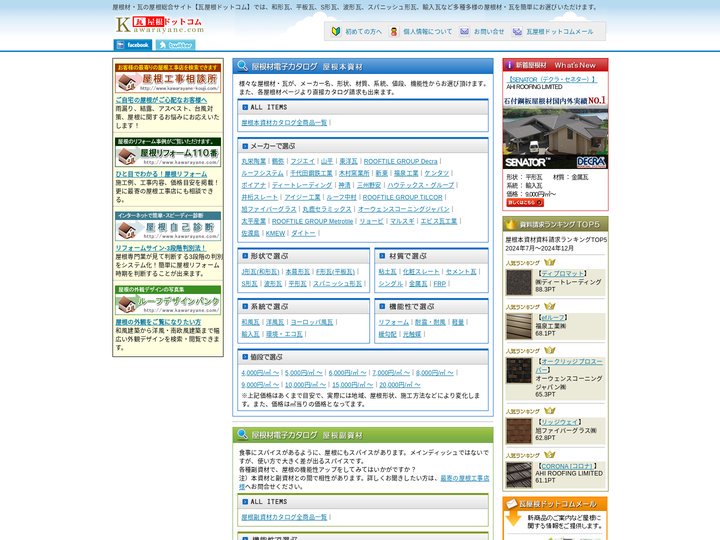
Task: Choose material シングル
Action: pos(391,284)
